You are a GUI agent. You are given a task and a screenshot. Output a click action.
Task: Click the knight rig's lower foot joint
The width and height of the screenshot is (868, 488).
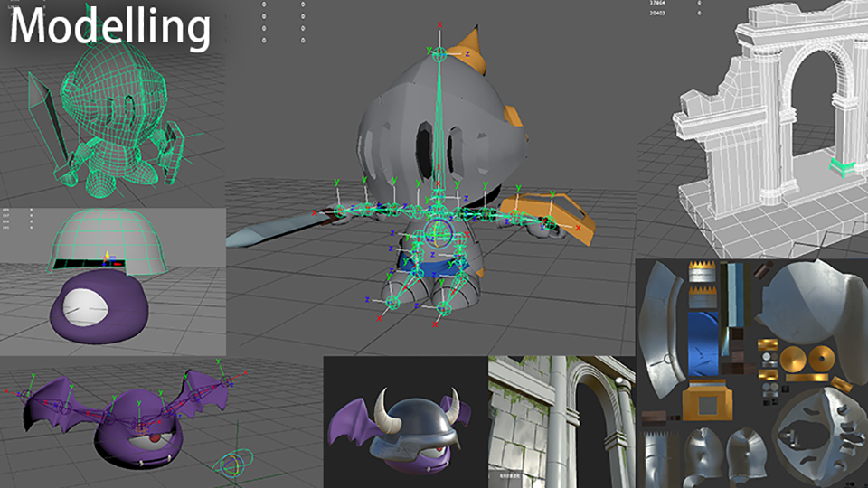(442, 310)
